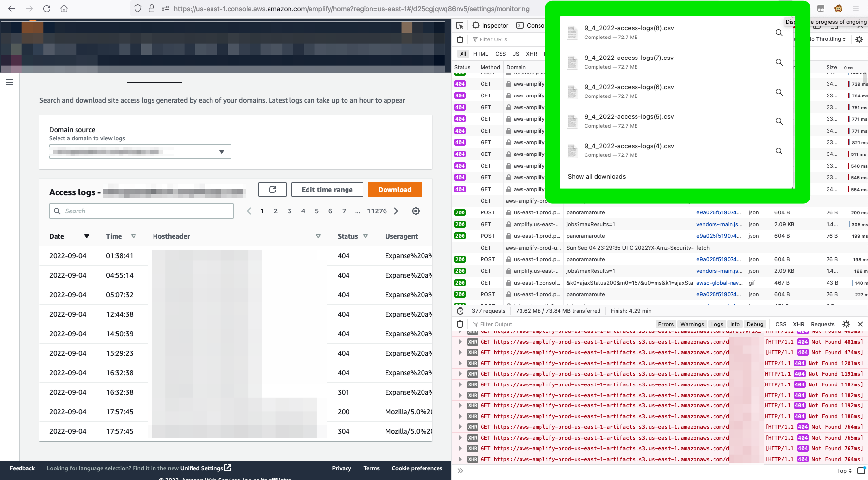Go to last page 11276 of logs
The width and height of the screenshot is (868, 480).
pyautogui.click(x=377, y=211)
